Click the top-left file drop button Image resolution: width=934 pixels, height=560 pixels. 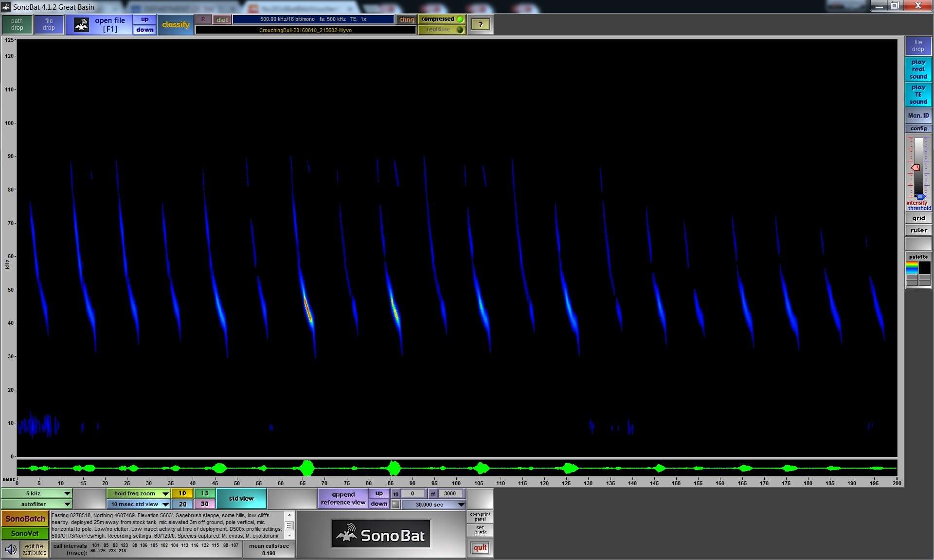click(x=49, y=24)
